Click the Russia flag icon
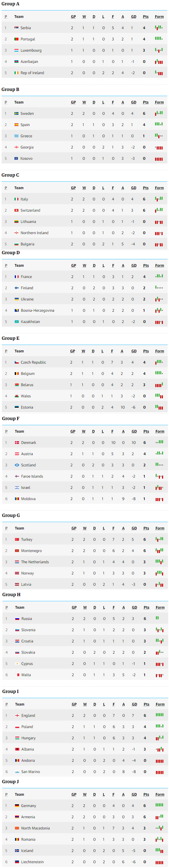 (17, 619)
